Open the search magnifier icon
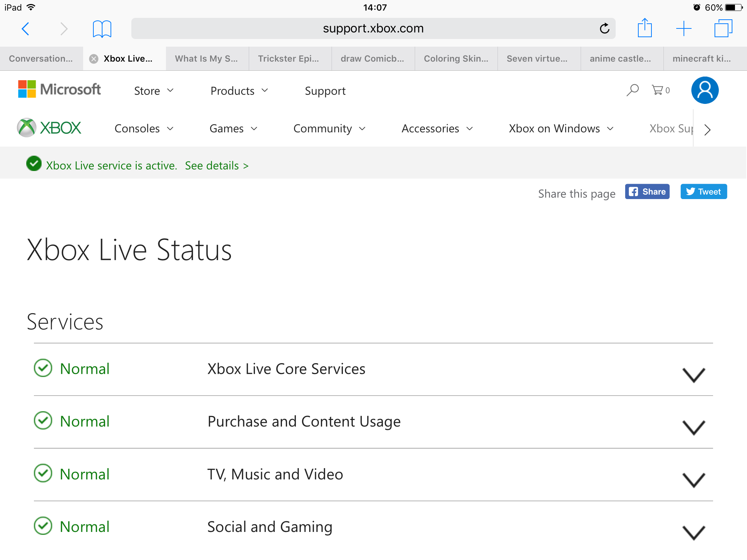This screenshot has width=747, height=560. [x=632, y=90]
